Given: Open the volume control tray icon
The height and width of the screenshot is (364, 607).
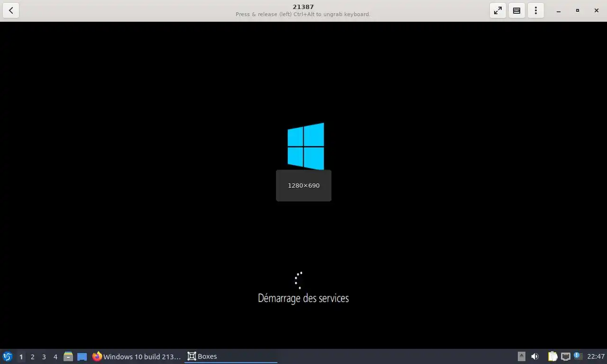Looking at the screenshot, I should (535, 356).
